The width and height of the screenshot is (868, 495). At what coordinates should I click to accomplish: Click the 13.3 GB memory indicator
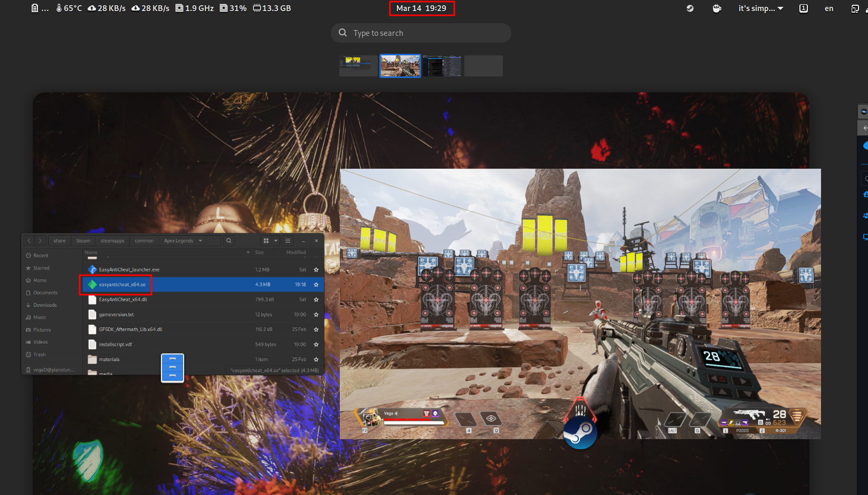[x=272, y=8]
